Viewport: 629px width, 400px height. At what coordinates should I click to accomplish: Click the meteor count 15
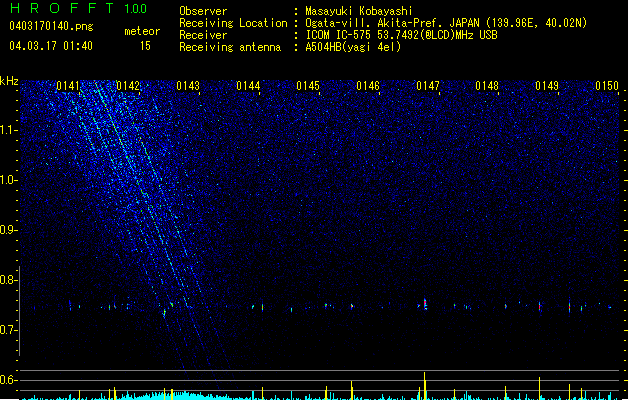tap(145, 46)
